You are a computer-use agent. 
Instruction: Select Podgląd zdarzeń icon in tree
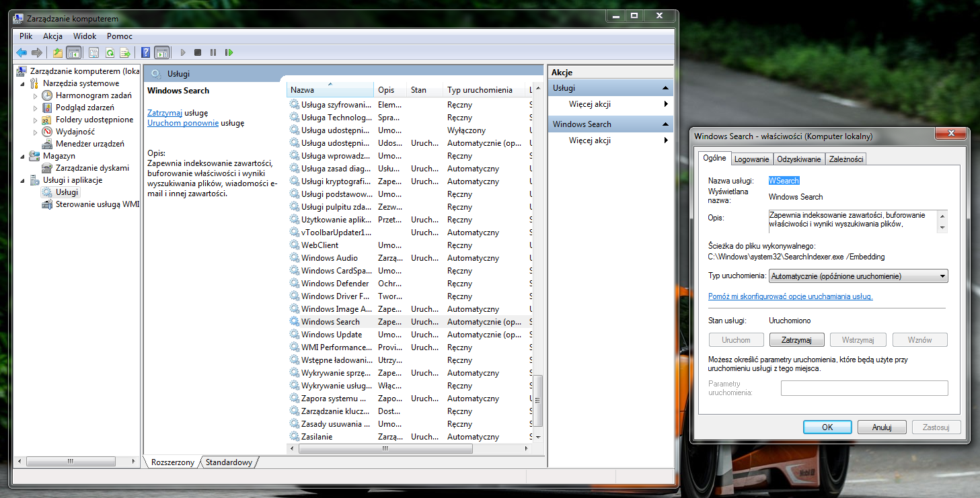pos(47,108)
